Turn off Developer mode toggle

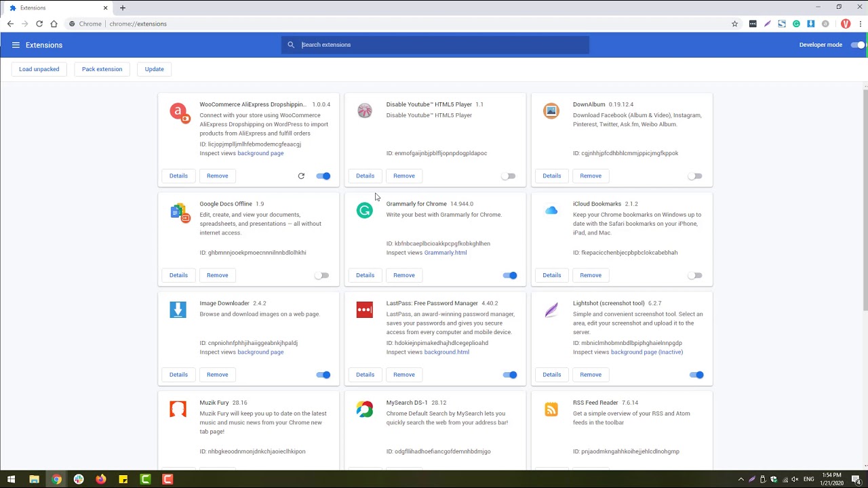pos(859,45)
